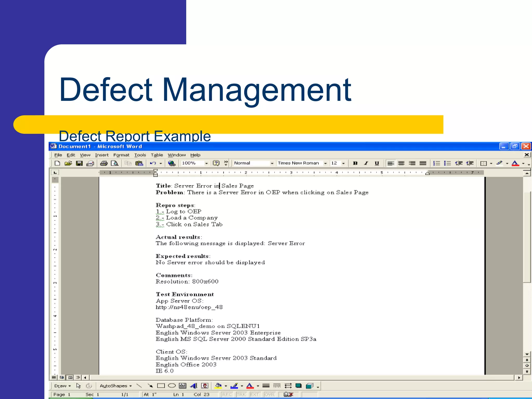
Task: Toggle TRK track changes in status bar
Action: click(x=241, y=394)
